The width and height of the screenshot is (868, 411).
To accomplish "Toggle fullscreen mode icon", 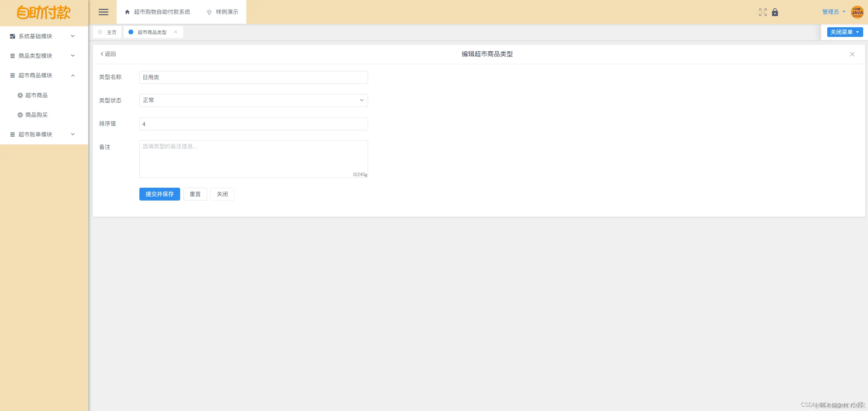I will pyautogui.click(x=763, y=13).
